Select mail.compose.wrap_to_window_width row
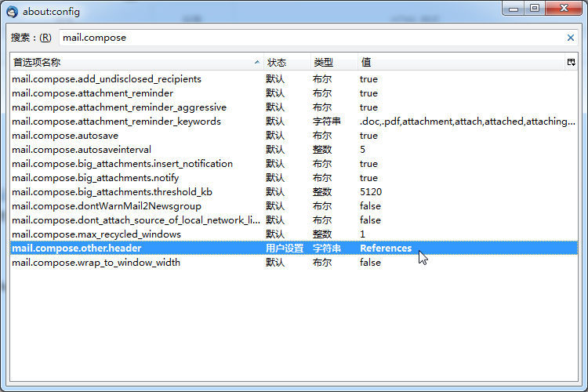This screenshot has height=392, width=588. 294,263
